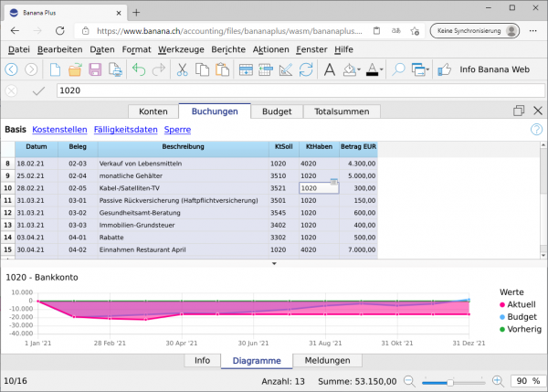Open the Sperre view link

click(x=177, y=130)
